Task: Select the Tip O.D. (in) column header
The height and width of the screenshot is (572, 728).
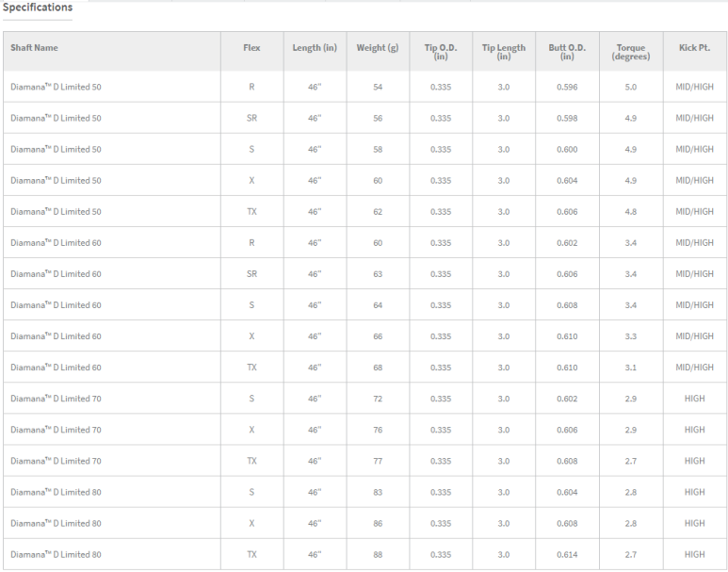Action: [441, 52]
